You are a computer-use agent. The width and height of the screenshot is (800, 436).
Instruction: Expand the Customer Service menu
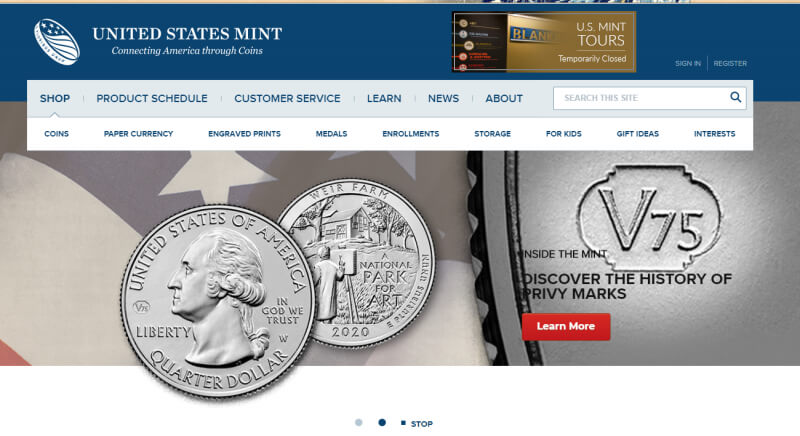(x=287, y=98)
